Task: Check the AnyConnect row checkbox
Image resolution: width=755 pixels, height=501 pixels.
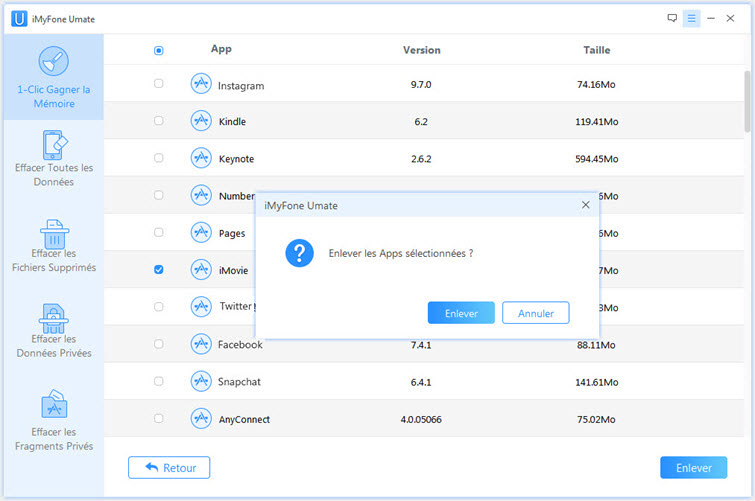Action: coord(158,418)
